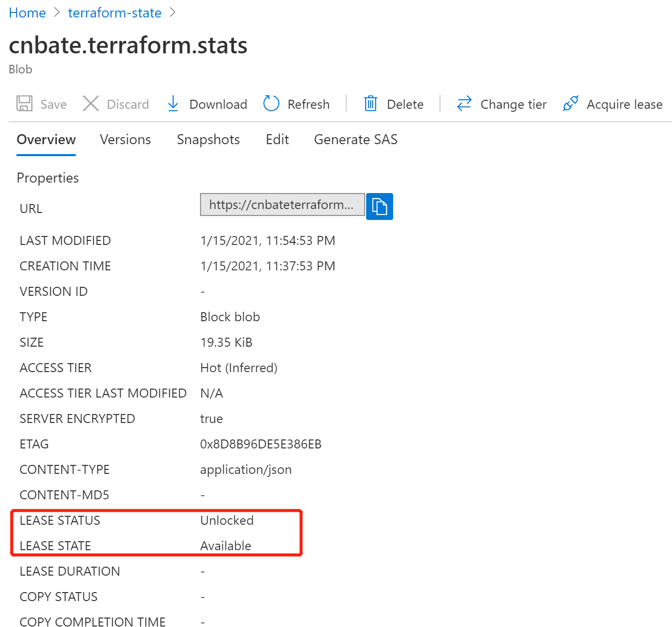Navigate to Home breadcrumb

[x=27, y=13]
